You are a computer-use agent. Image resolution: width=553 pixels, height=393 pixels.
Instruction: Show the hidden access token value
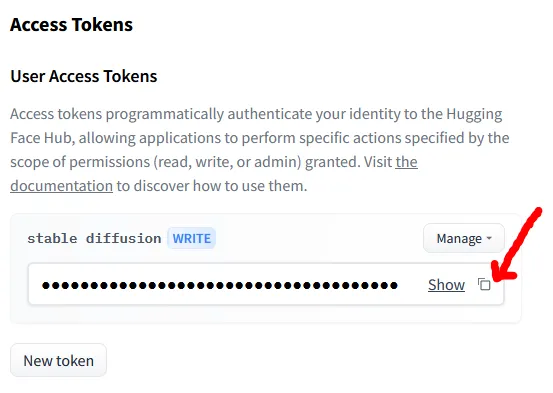[x=446, y=285]
